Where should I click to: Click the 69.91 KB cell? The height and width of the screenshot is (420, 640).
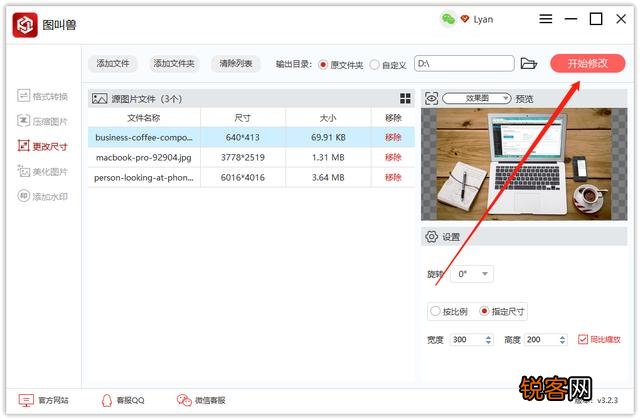click(x=328, y=138)
